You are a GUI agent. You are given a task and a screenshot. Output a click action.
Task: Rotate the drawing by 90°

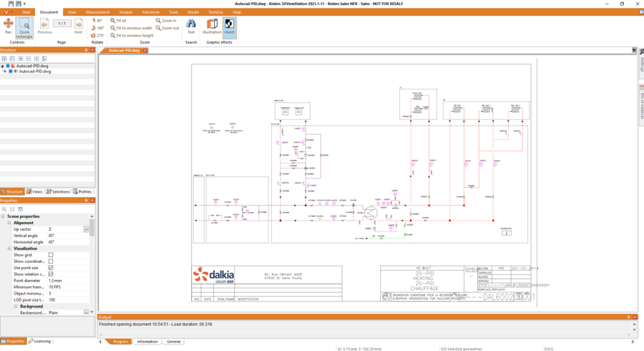[x=97, y=21]
